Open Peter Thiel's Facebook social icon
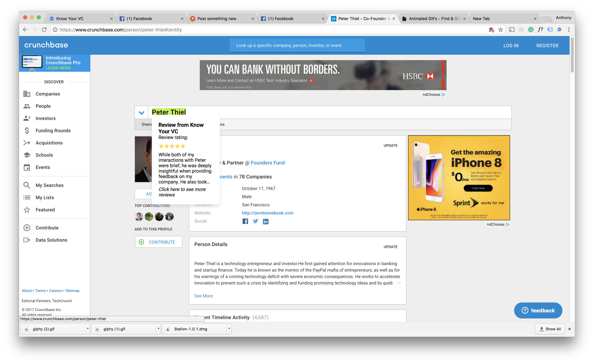Image resolution: width=594 pixels, height=364 pixels. (245, 221)
